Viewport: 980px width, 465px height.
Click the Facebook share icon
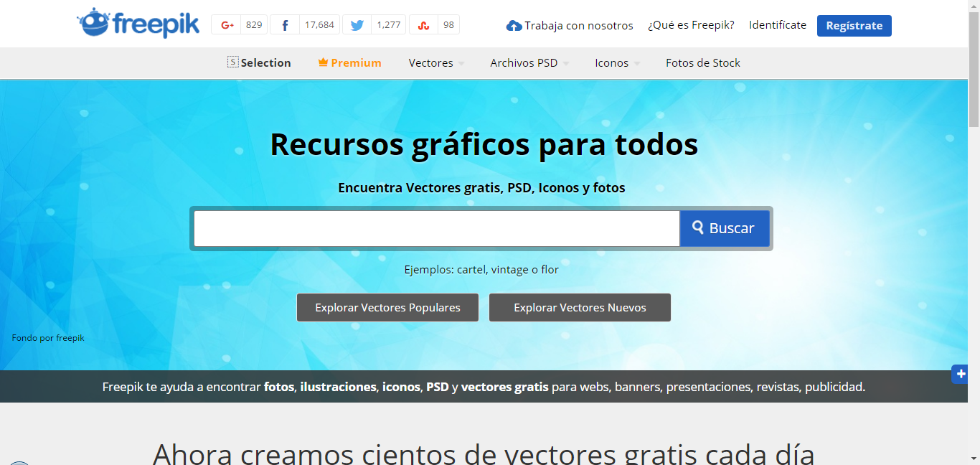click(285, 25)
